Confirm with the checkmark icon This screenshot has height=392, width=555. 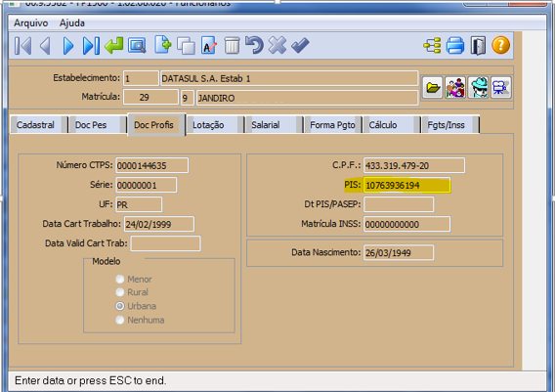[300, 45]
